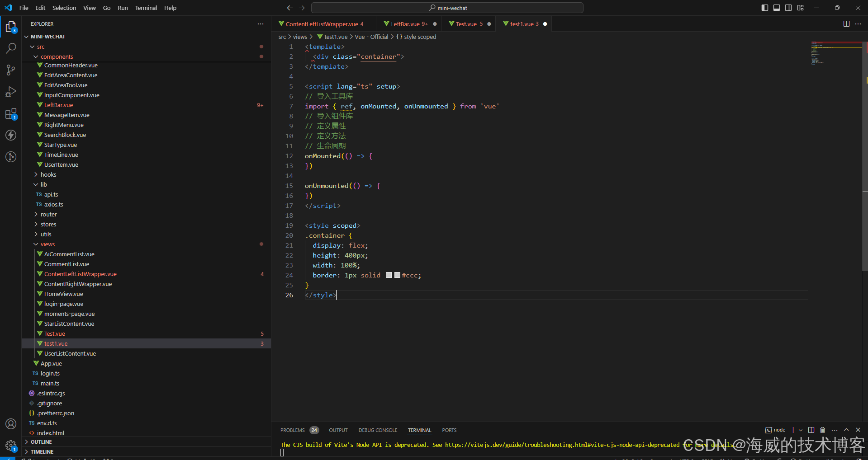Open Source Control view
The width and height of the screenshot is (868, 460).
coord(11,70)
